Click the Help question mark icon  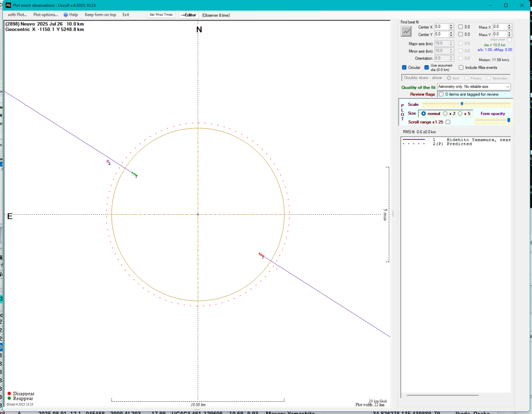coord(65,15)
